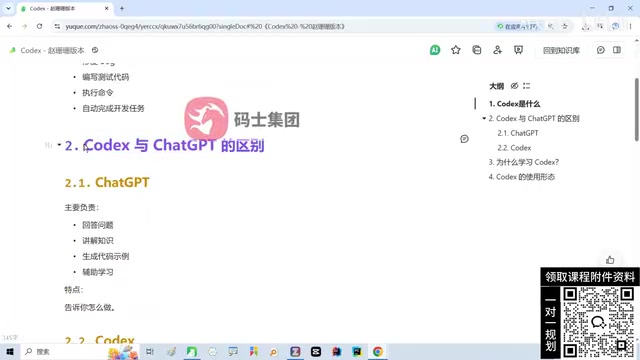This screenshot has height=360, width=640.
Task: Star this document with the favorite icon
Action: coord(456,50)
